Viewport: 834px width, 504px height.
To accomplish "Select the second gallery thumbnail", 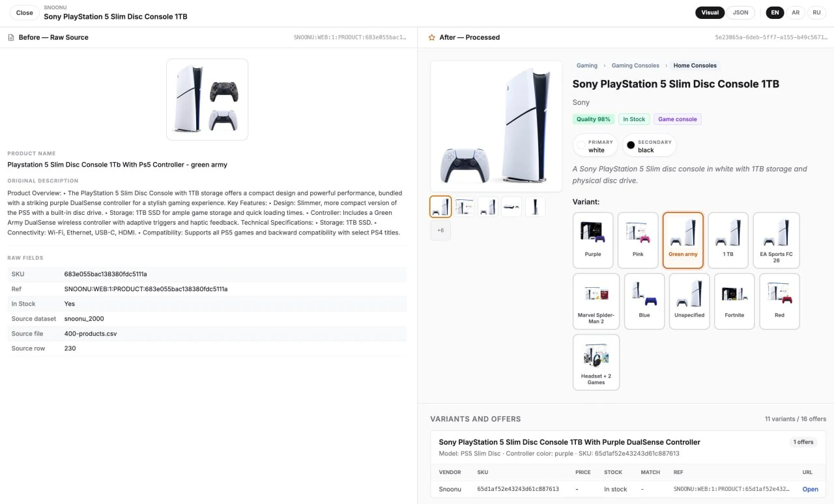I will (x=465, y=206).
